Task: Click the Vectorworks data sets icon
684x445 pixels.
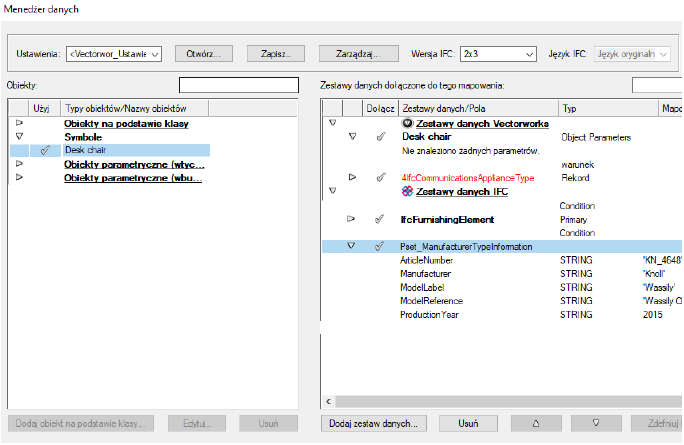Action: click(408, 123)
